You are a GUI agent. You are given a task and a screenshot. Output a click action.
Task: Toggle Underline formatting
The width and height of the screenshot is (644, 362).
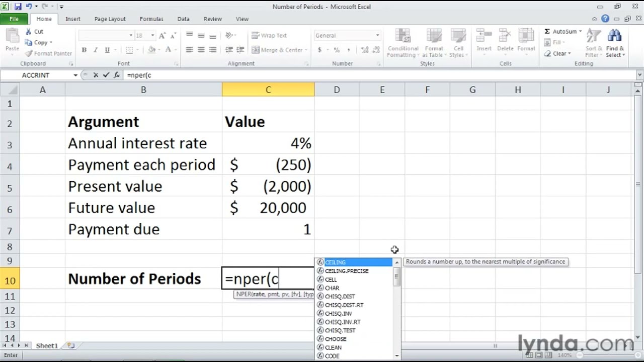[x=107, y=50]
